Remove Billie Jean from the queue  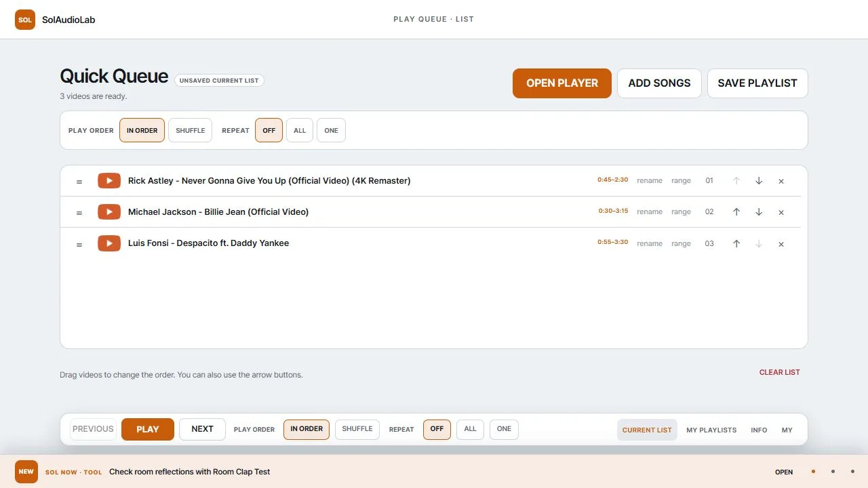[781, 212]
